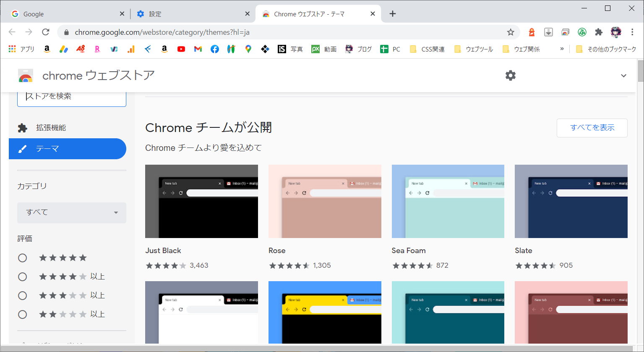The width and height of the screenshot is (644, 352).
Task: Open the Chrome three-dot menu
Action: coord(632,32)
